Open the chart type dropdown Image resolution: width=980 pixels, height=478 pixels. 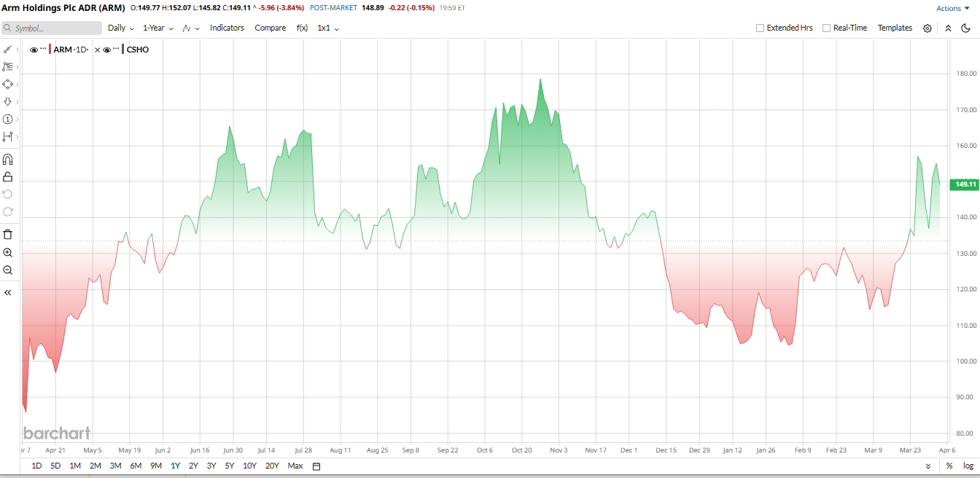190,28
